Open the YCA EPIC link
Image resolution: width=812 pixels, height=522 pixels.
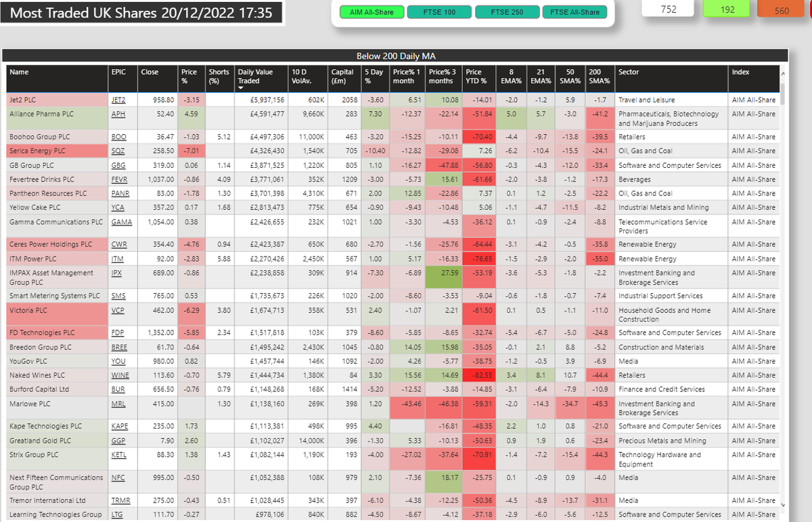pos(117,208)
